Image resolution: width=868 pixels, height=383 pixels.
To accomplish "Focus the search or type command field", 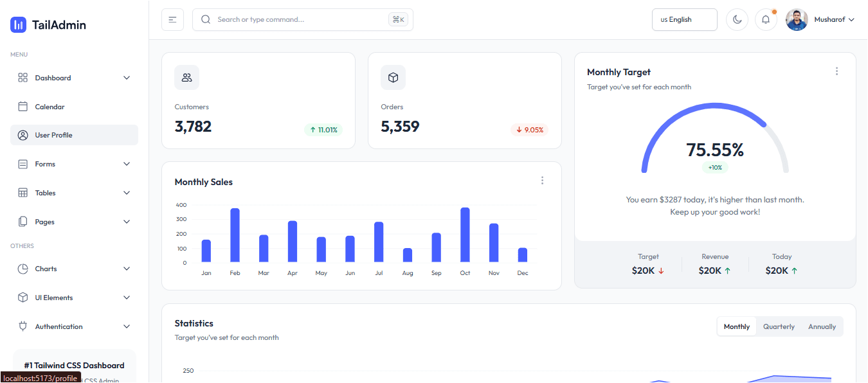I will (x=302, y=19).
